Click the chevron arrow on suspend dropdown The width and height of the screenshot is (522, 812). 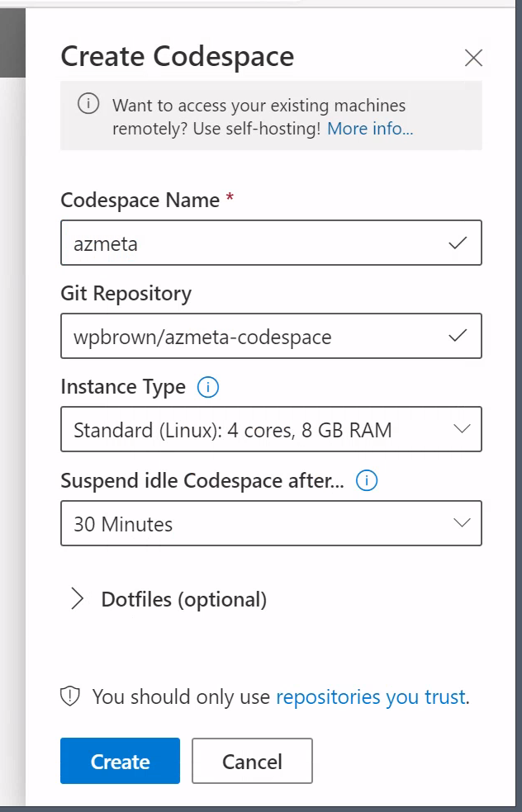pyautogui.click(x=461, y=523)
